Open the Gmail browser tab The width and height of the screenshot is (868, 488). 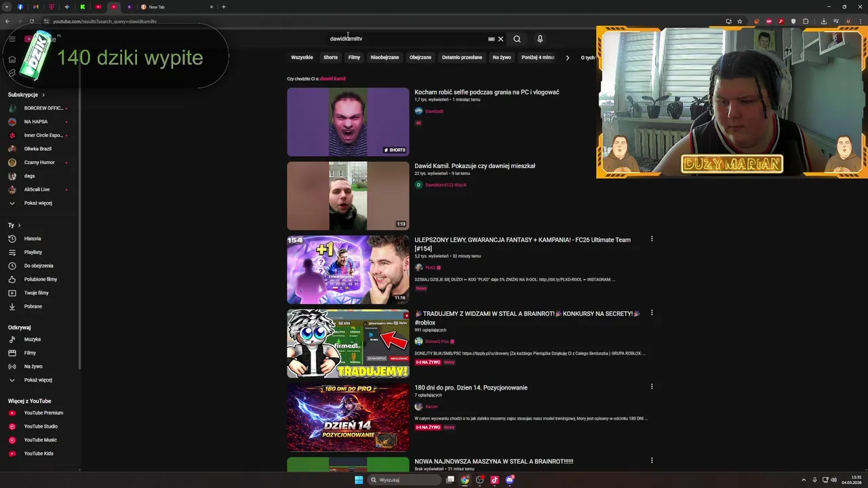tap(36, 7)
